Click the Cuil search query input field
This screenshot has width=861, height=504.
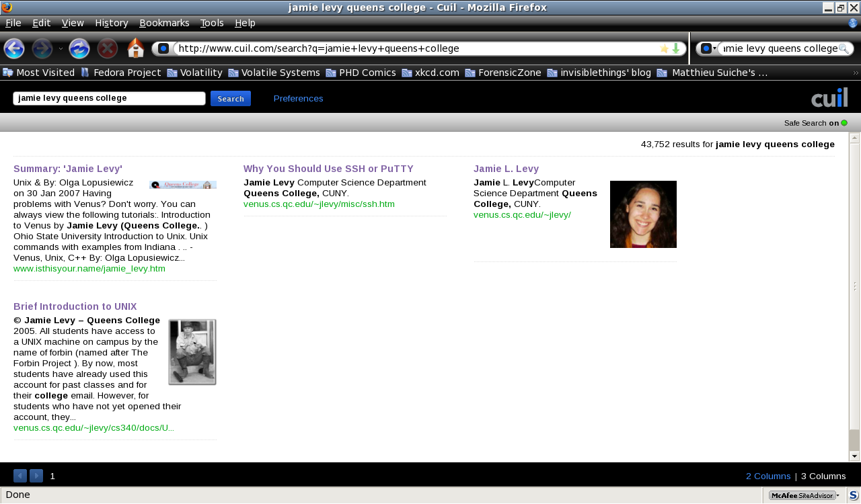click(x=109, y=98)
